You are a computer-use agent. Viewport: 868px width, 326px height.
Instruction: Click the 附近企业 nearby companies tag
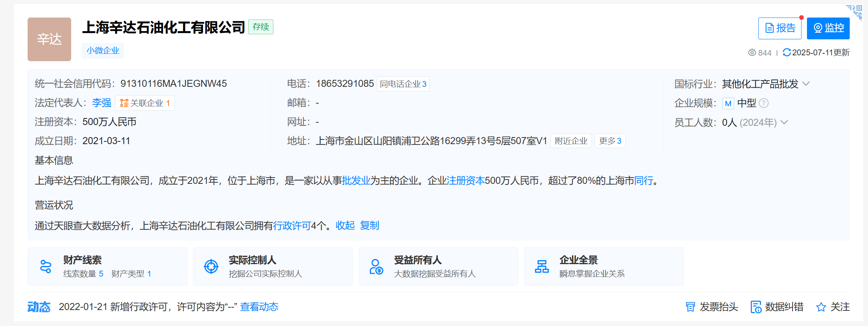570,141
